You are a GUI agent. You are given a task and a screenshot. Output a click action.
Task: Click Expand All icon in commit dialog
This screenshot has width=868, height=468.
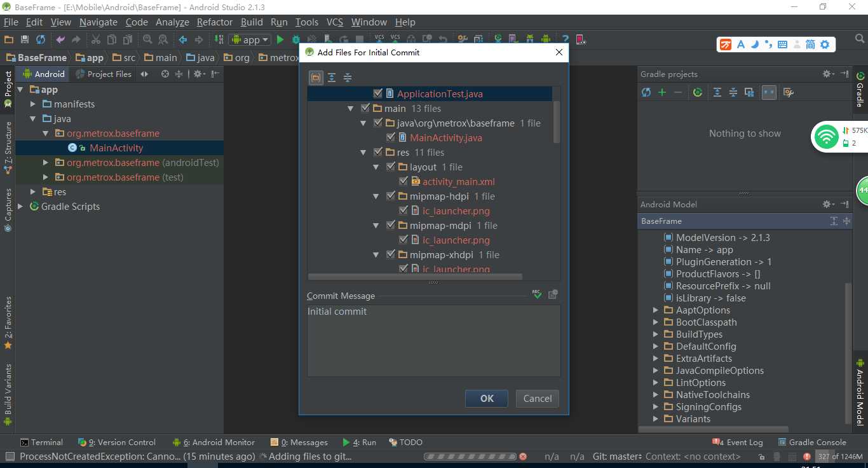tap(332, 78)
